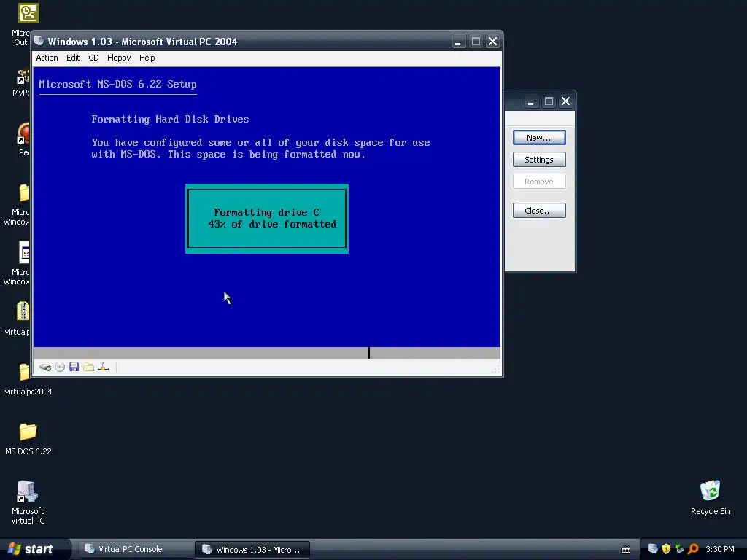The image size is (747, 560).
Task: Click the CD drive status icon
Action: (x=60, y=367)
